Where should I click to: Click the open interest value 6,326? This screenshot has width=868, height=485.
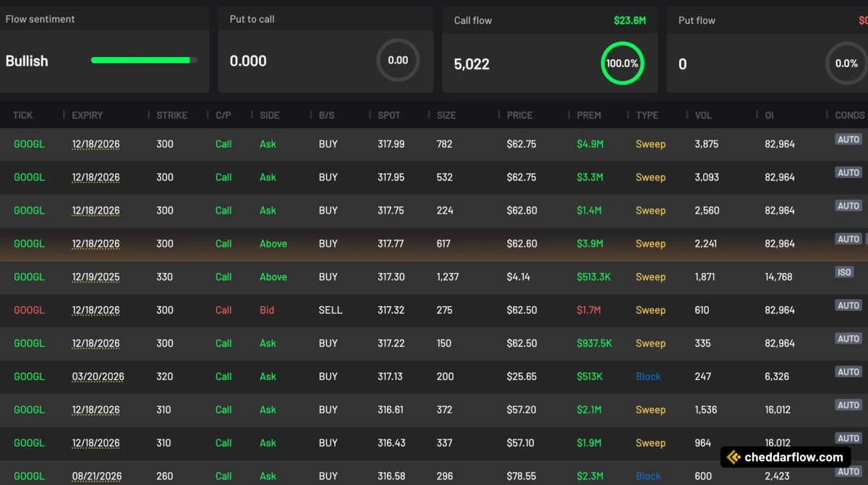tap(777, 376)
